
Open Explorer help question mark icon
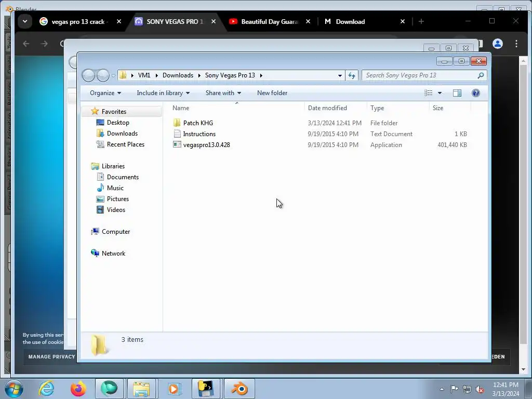(476, 93)
